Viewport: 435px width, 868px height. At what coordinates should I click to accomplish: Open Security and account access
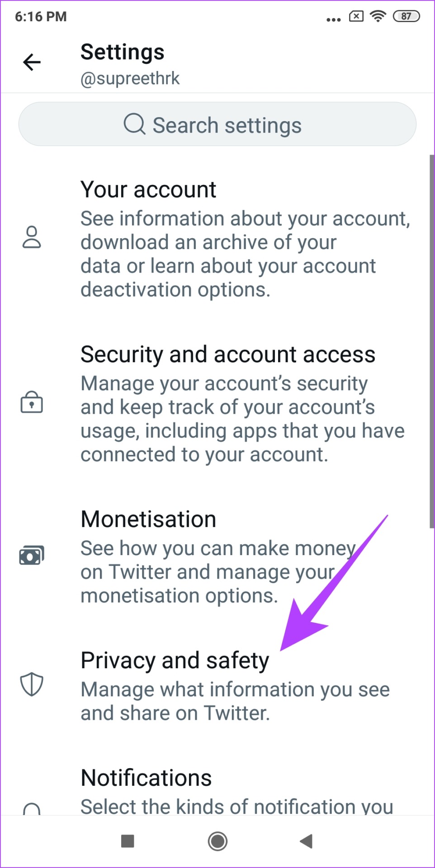(x=244, y=403)
